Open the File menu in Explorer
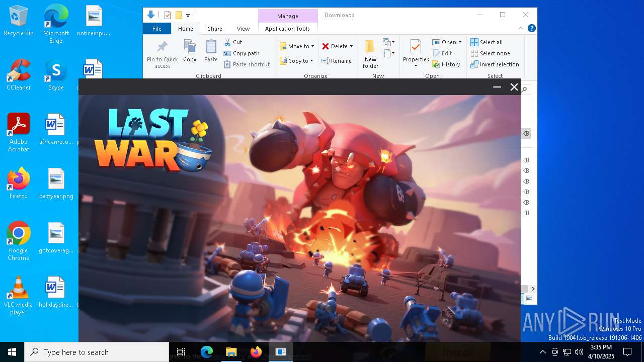 tap(157, 29)
